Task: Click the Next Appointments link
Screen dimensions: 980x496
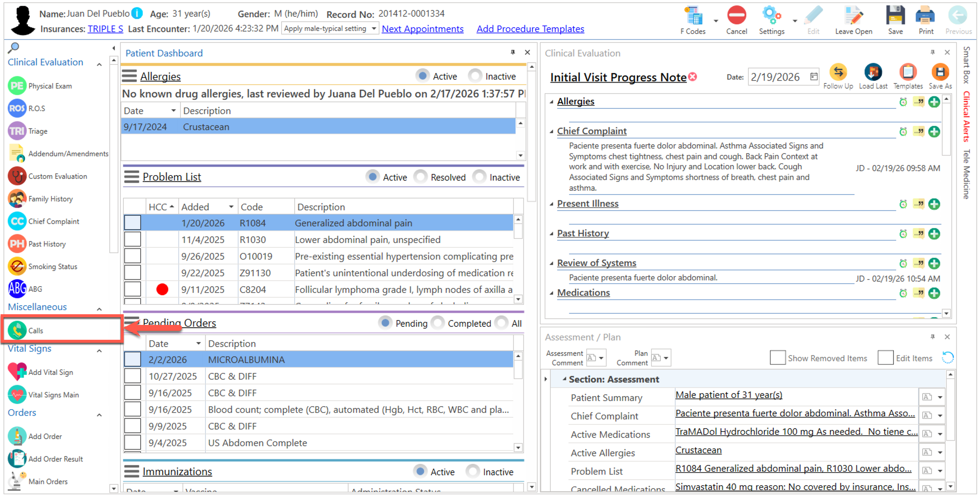Action: click(422, 29)
